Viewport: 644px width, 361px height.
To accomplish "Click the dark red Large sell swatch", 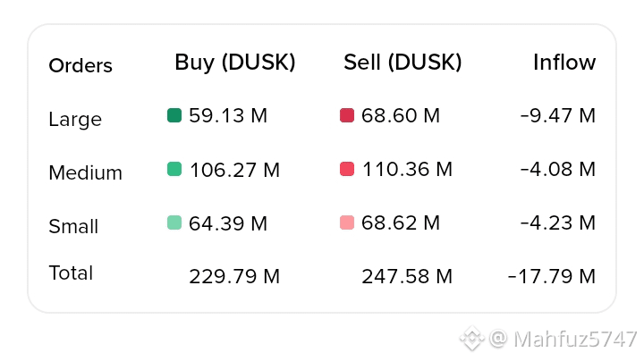I will pos(347,115).
